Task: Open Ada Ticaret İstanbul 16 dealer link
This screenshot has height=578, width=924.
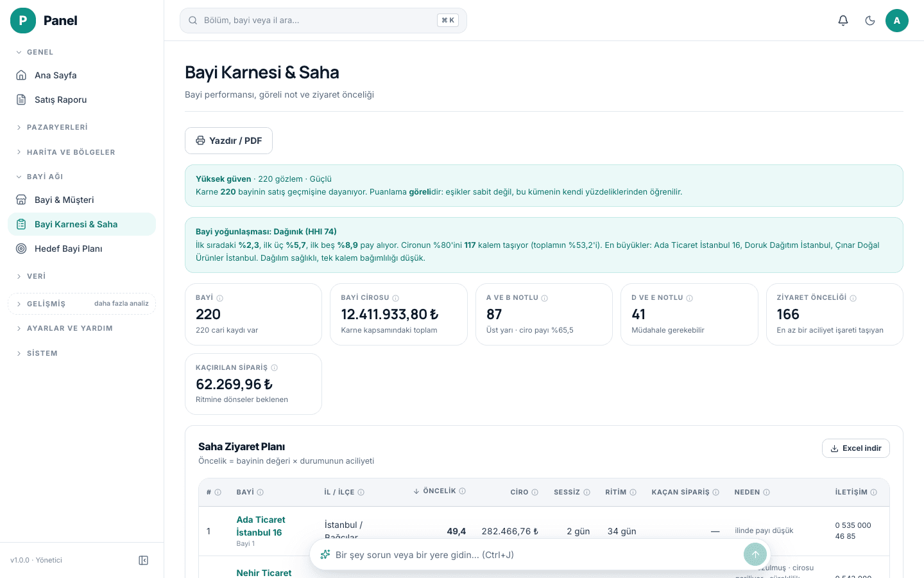Action: [x=261, y=526]
